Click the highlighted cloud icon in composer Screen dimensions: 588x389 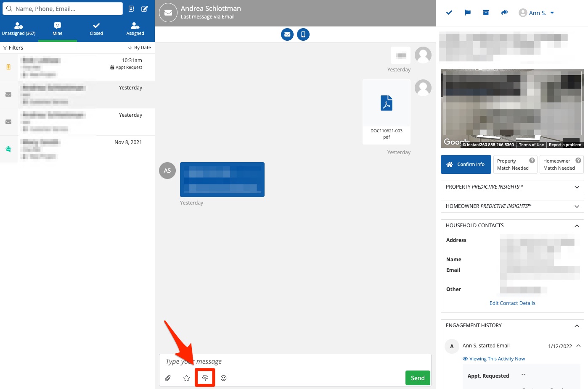coord(205,378)
